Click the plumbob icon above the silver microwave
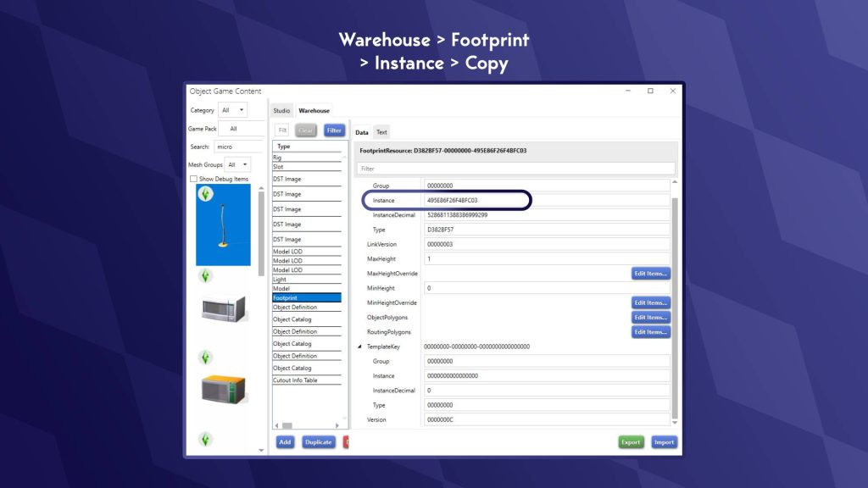The width and height of the screenshot is (868, 488). tap(205, 276)
